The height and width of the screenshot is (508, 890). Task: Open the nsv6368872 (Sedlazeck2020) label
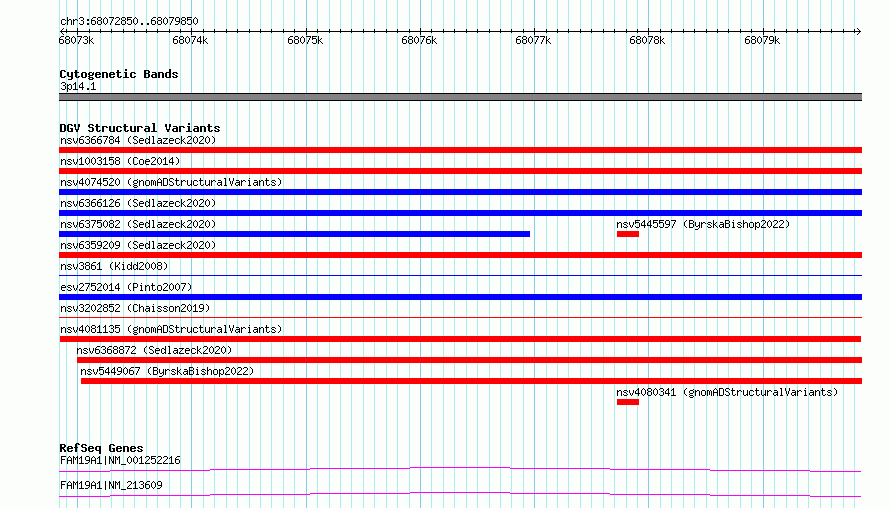[154, 350]
